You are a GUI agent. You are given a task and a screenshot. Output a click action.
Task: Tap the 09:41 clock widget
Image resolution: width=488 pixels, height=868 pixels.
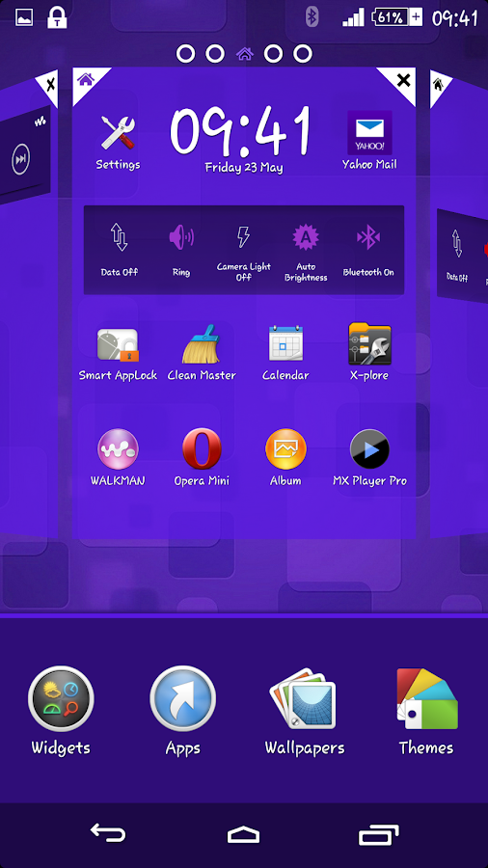click(x=240, y=138)
